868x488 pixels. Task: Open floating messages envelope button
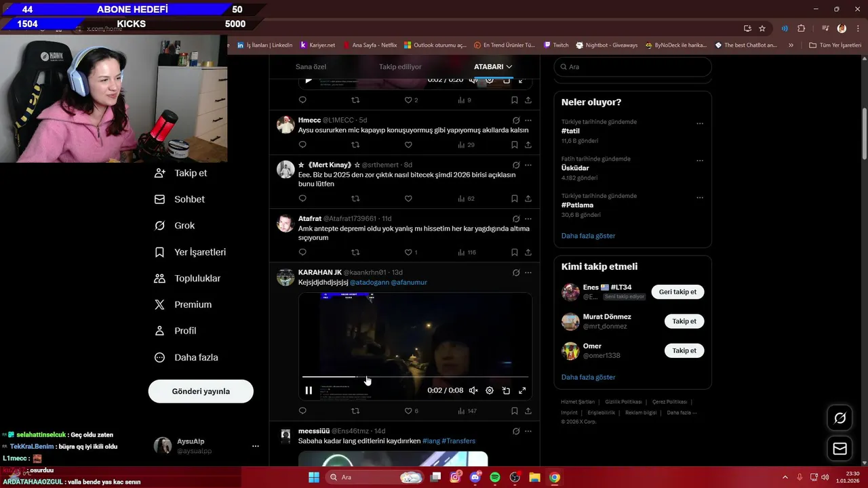click(x=840, y=449)
